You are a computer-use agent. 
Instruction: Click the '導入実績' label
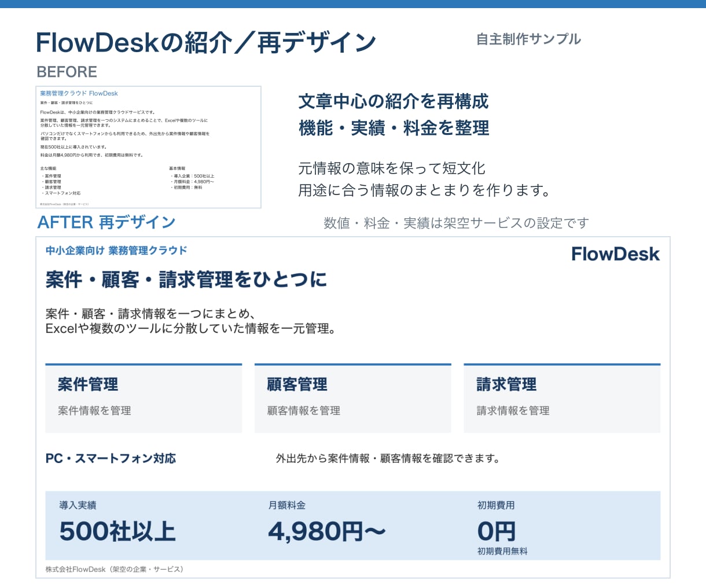coord(78,505)
